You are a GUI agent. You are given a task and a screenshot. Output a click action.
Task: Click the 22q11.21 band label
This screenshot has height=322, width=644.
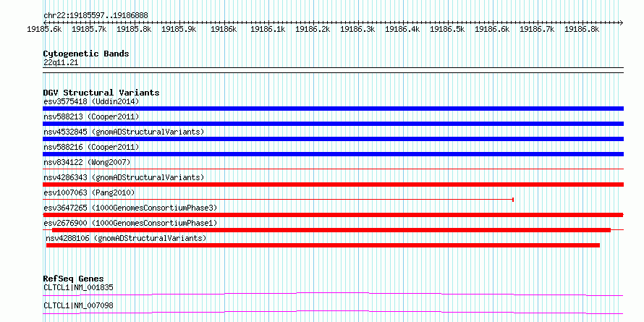click(x=61, y=63)
